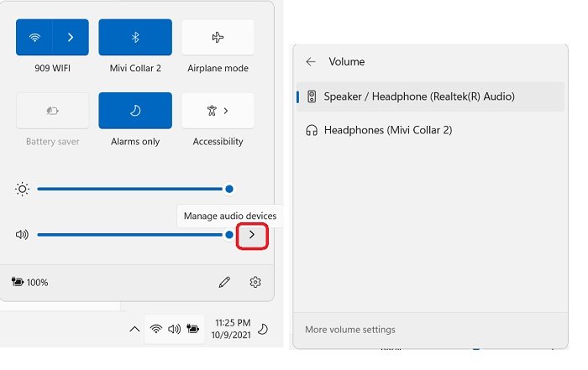Click the battery 100% indicator

point(29,283)
